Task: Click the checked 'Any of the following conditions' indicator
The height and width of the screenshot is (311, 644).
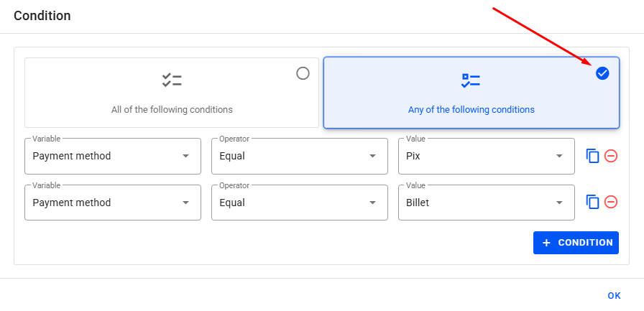Action: pyautogui.click(x=602, y=73)
